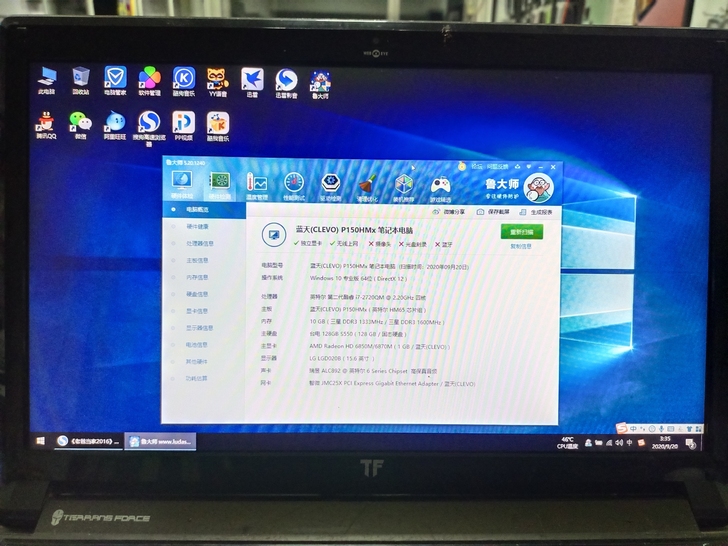Open the 温度管理 temperature monitor icon
Image resolution: width=728 pixels, height=546 pixels.
tap(257, 185)
